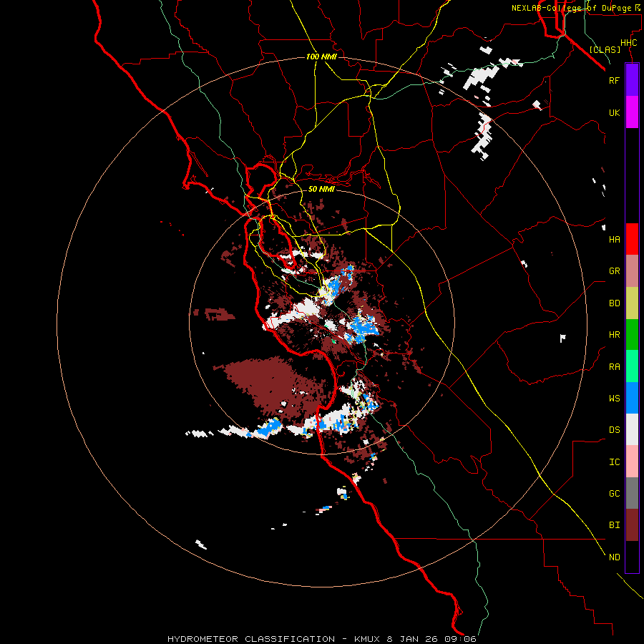Pick the RA mint-green legend swatch

click(x=632, y=366)
